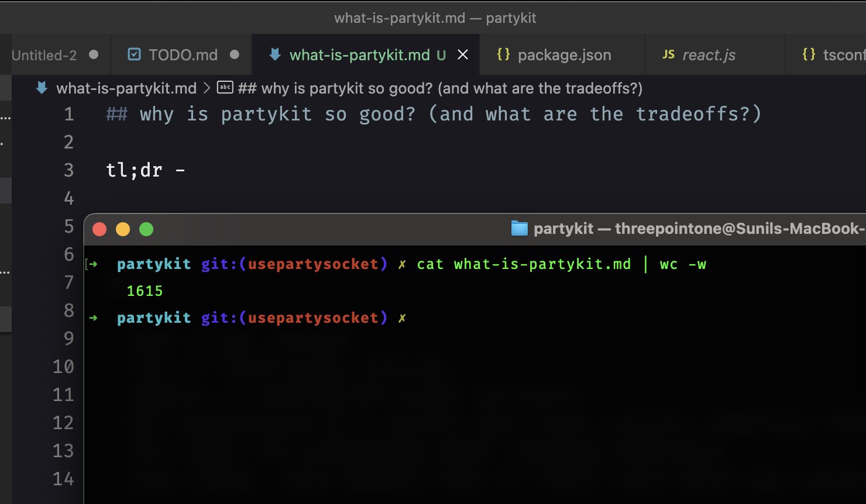Click the markdown icon on the what-is-partykit.md tab
The image size is (866, 504).
274,54
